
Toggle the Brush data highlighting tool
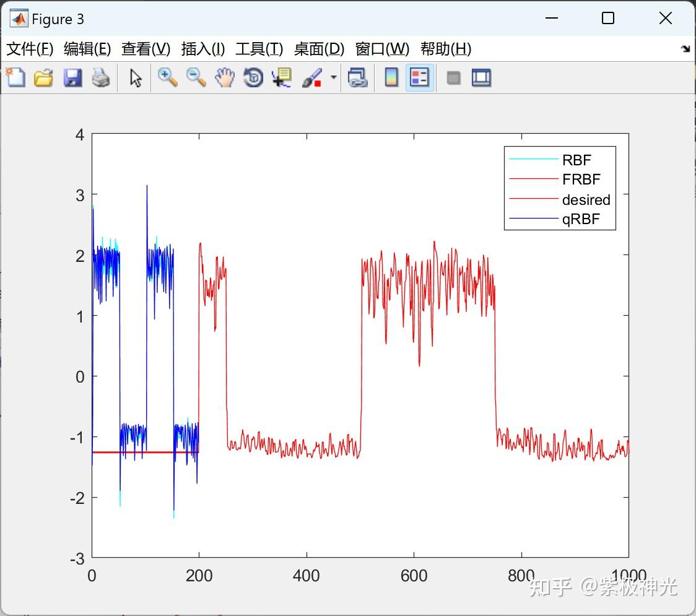pos(311,77)
